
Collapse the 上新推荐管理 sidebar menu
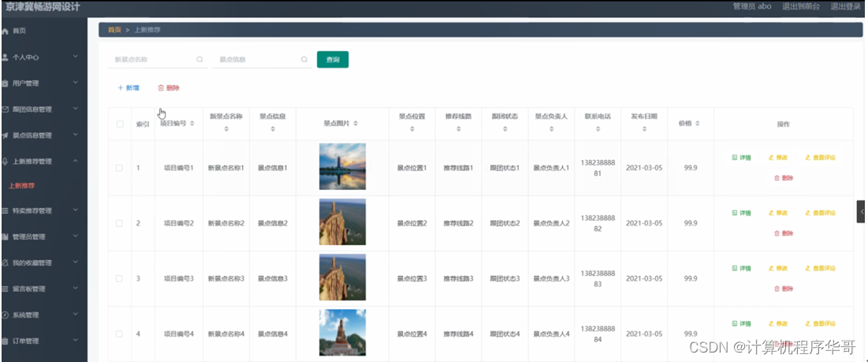(x=43, y=161)
